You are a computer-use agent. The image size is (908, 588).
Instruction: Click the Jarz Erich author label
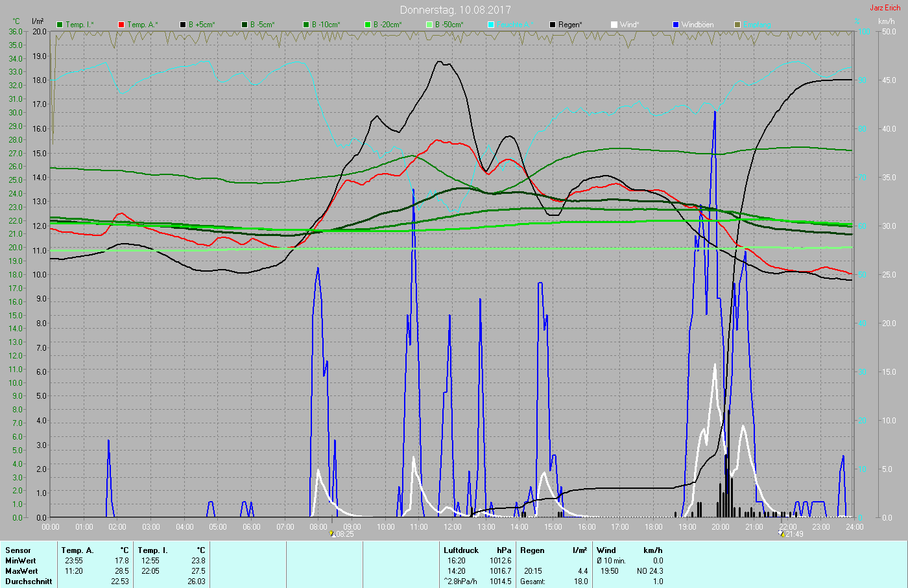coord(885,8)
